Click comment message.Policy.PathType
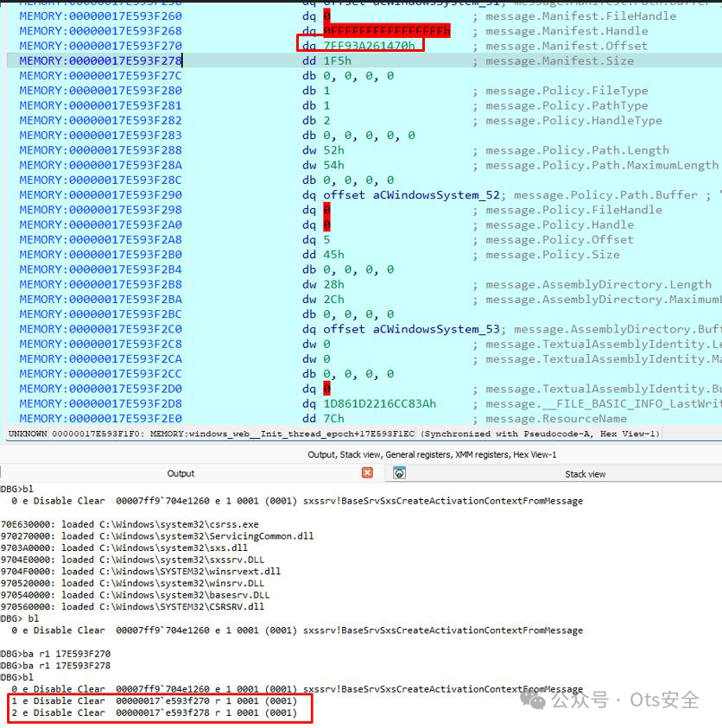This screenshot has width=722, height=728. point(567,105)
